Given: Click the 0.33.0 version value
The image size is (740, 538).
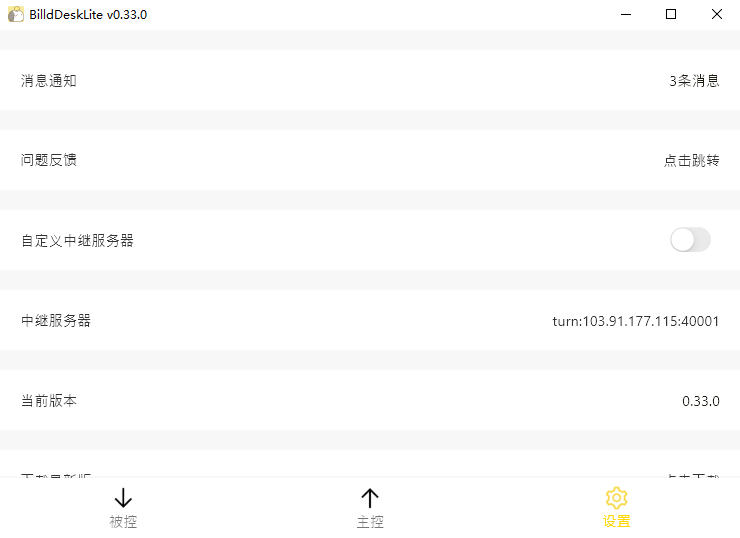Looking at the screenshot, I should tap(700, 401).
